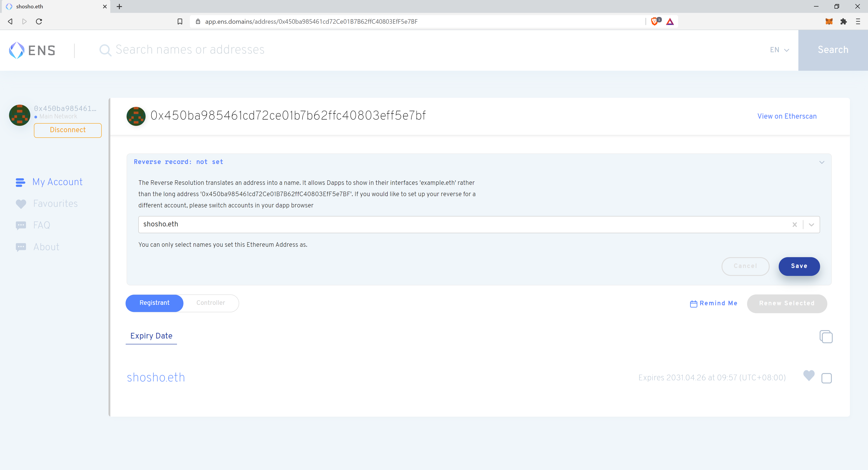The height and width of the screenshot is (470, 868).
Task: Open the browser hamburger menu
Action: (x=858, y=21)
